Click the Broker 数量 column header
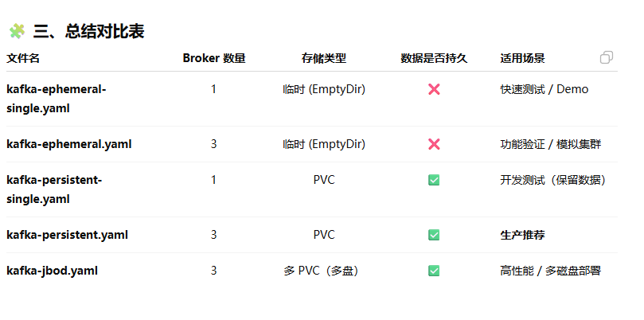Screen dimensions: 644x320 (213, 58)
